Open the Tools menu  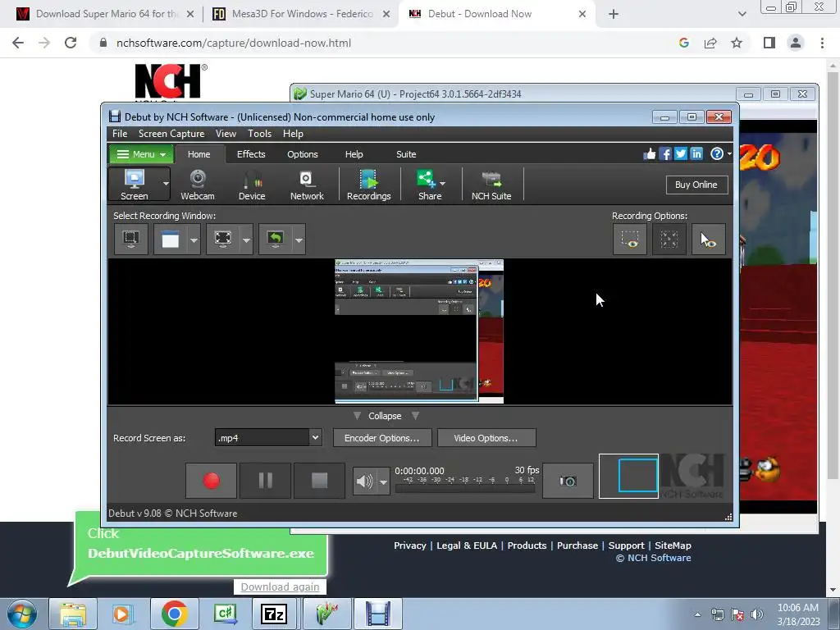click(x=259, y=134)
